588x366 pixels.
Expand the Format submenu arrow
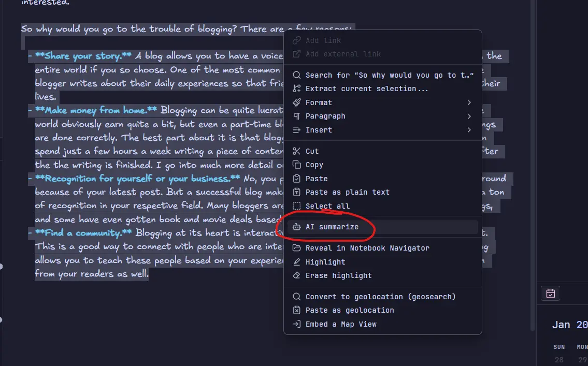tap(469, 103)
